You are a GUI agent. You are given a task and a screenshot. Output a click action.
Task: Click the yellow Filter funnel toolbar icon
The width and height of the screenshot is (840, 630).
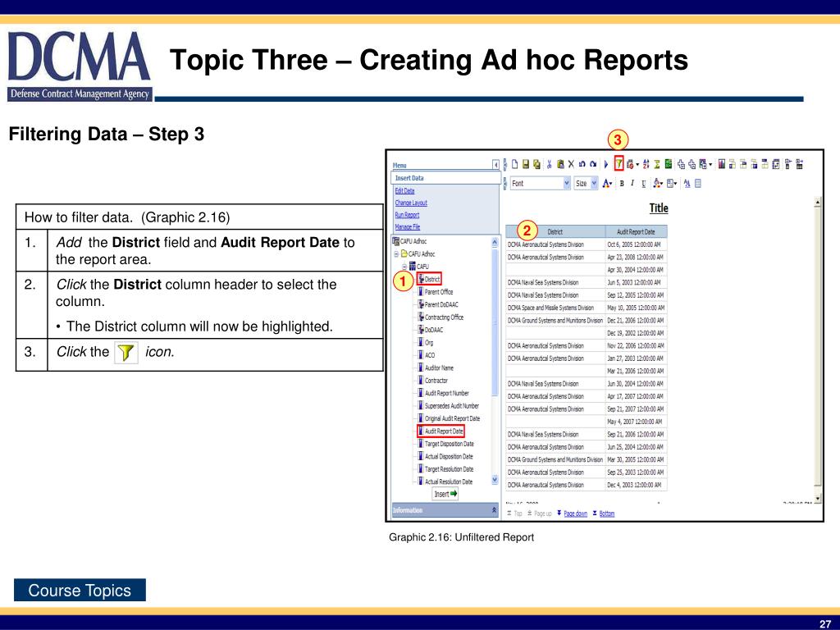tap(619, 164)
